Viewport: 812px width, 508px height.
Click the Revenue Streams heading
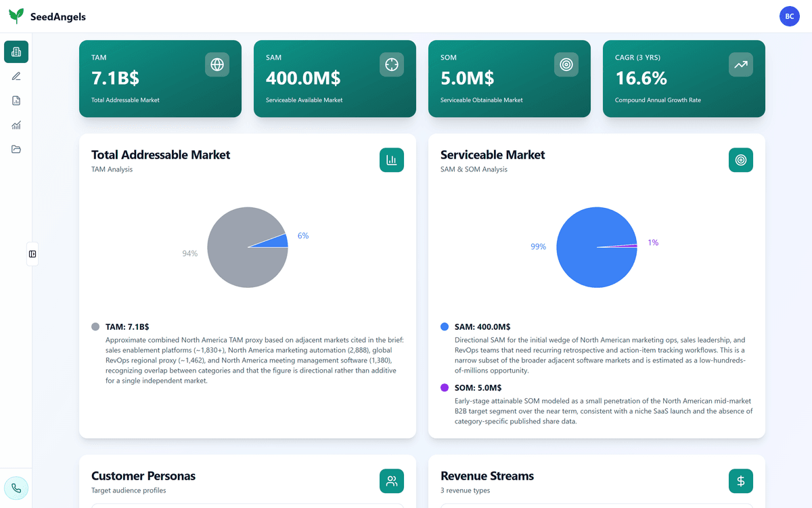click(487, 475)
